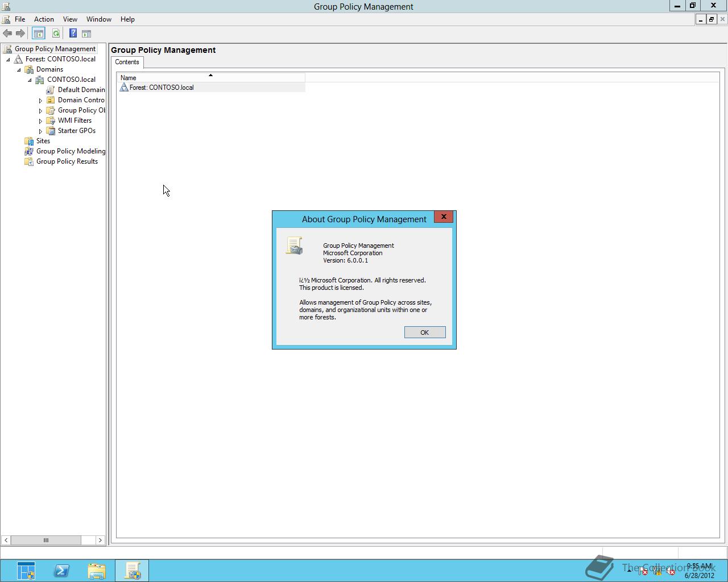Collapse the Domains node

(19, 69)
